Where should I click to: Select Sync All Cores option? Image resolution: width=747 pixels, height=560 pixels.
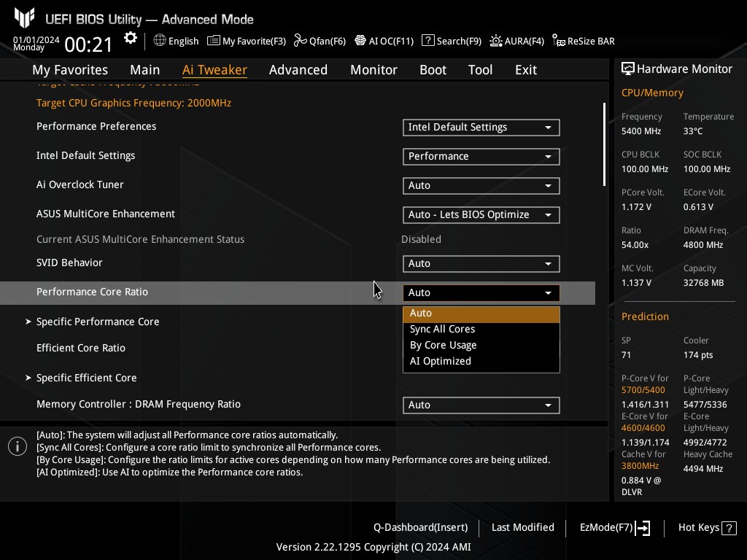(442, 330)
